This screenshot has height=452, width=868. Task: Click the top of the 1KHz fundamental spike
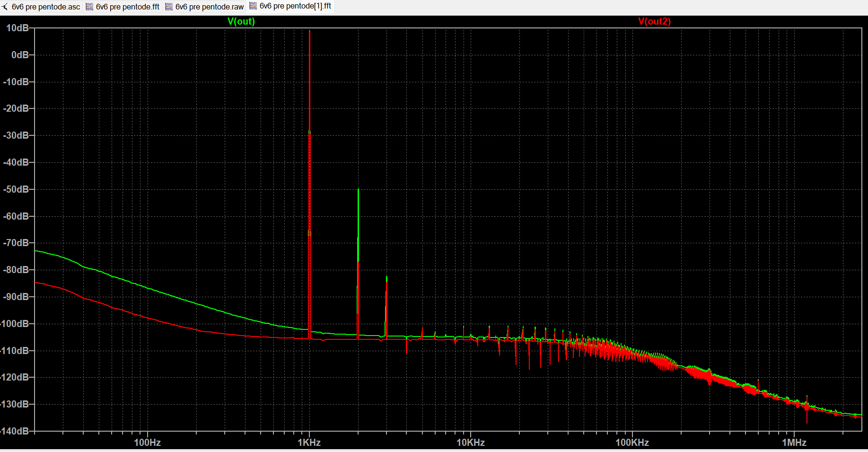click(309, 32)
